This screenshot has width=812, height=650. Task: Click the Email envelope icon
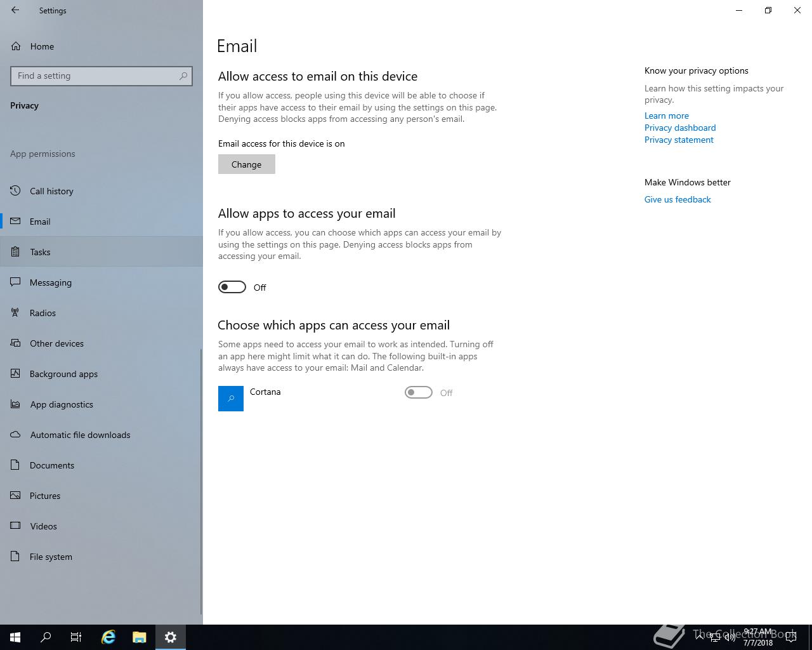[x=16, y=222]
